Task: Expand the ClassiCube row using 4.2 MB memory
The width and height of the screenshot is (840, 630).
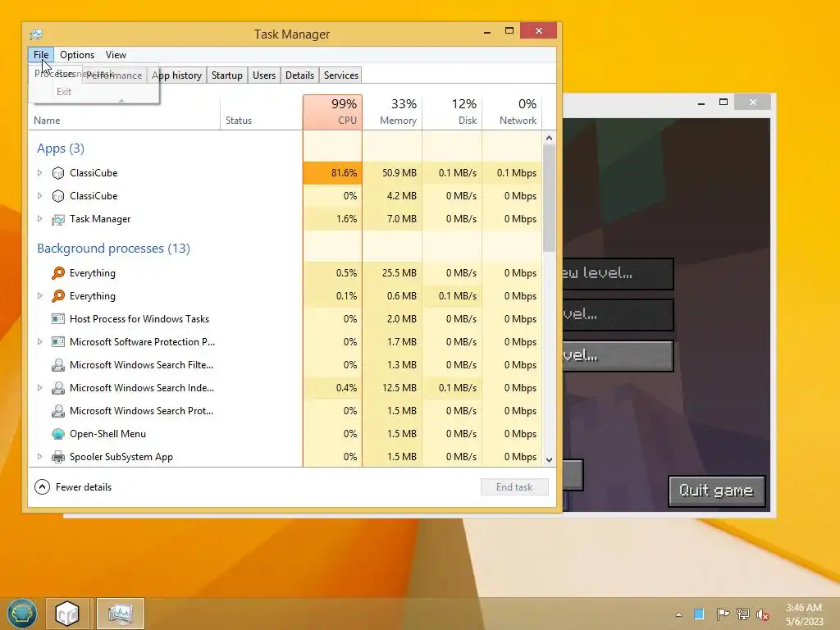Action: [39, 196]
